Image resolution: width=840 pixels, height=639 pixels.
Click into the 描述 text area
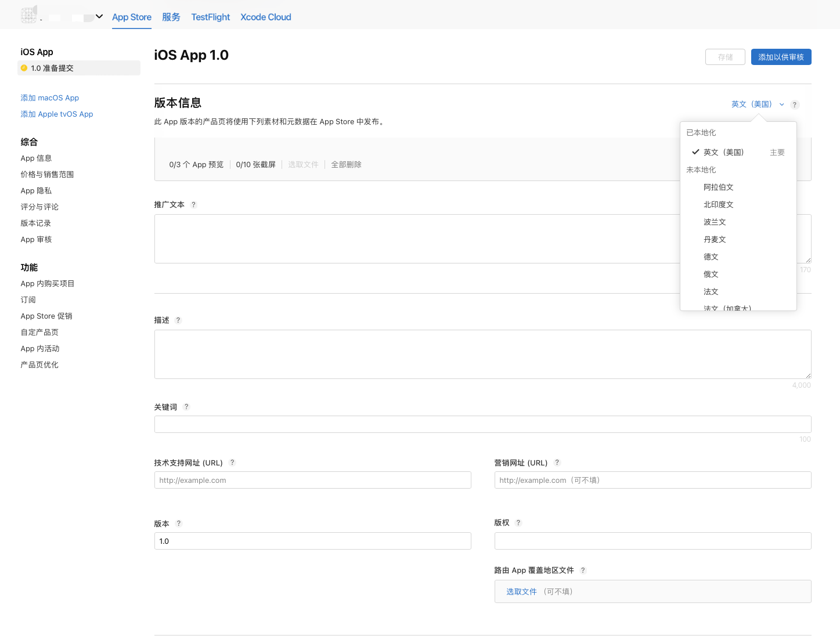point(482,354)
